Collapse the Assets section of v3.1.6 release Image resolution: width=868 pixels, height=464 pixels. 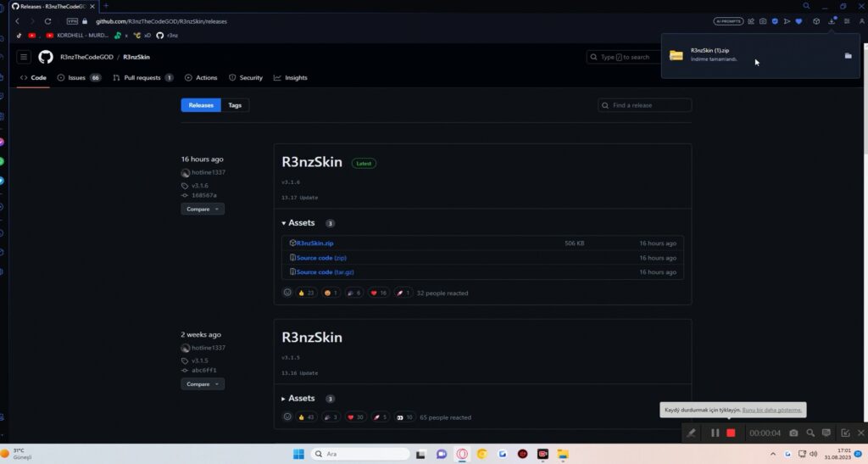tap(298, 222)
